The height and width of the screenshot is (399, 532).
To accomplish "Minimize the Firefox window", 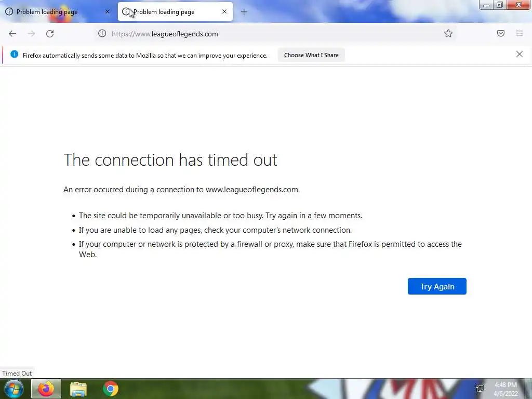I will point(486,5).
